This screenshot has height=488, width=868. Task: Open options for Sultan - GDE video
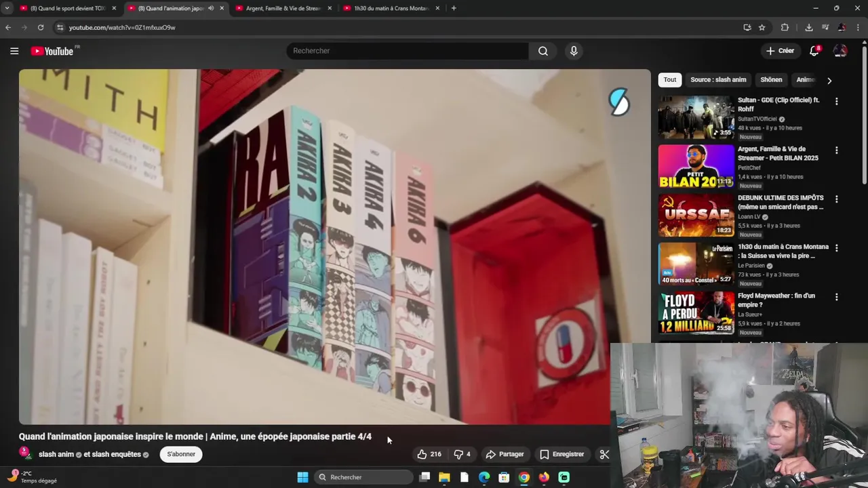(x=836, y=101)
